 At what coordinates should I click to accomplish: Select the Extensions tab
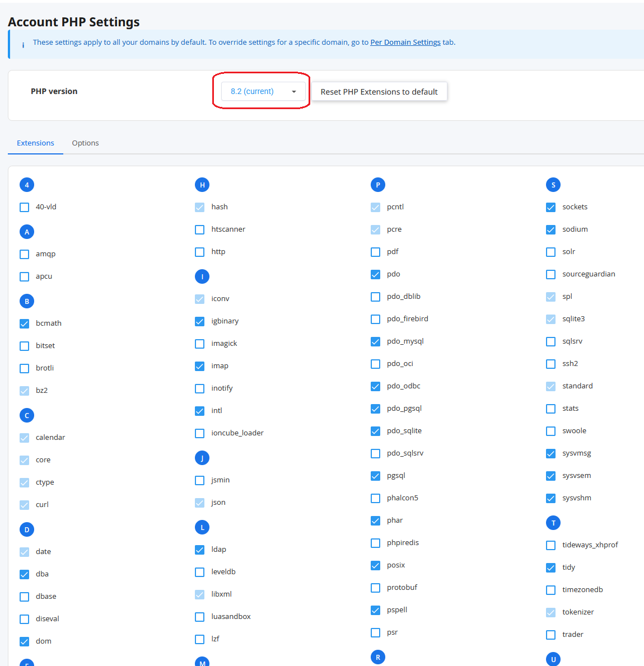[x=35, y=143]
